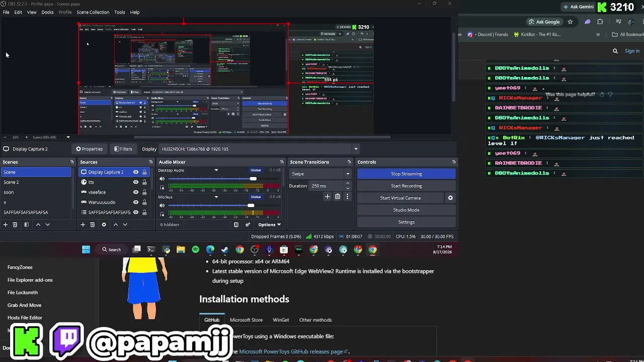The width and height of the screenshot is (644, 362).
Task: Undock the Scenes panel
Action: tap(72, 162)
